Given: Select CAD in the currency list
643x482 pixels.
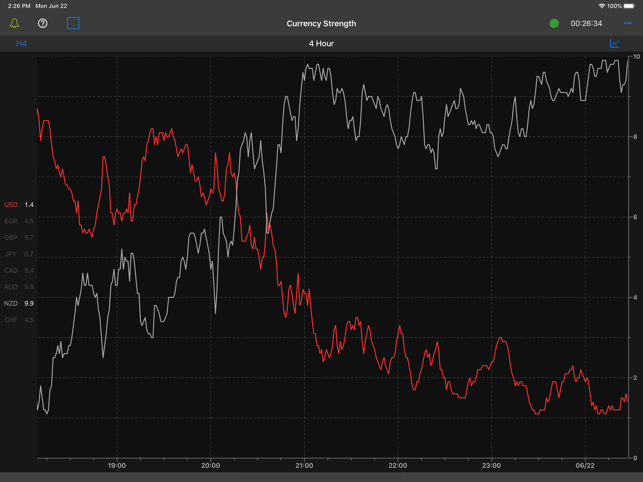Looking at the screenshot, I should pyautogui.click(x=18, y=271).
